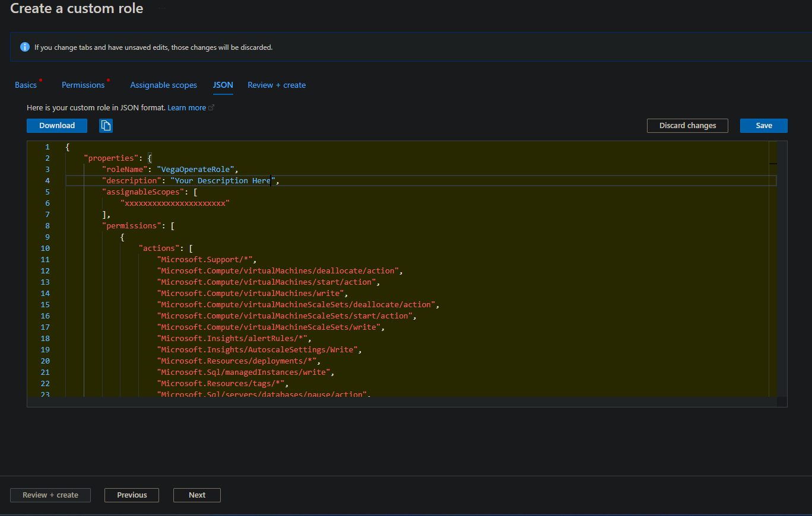Click the "permissions" key on line 8
Viewport: 812px width, 516px height.
point(132,225)
